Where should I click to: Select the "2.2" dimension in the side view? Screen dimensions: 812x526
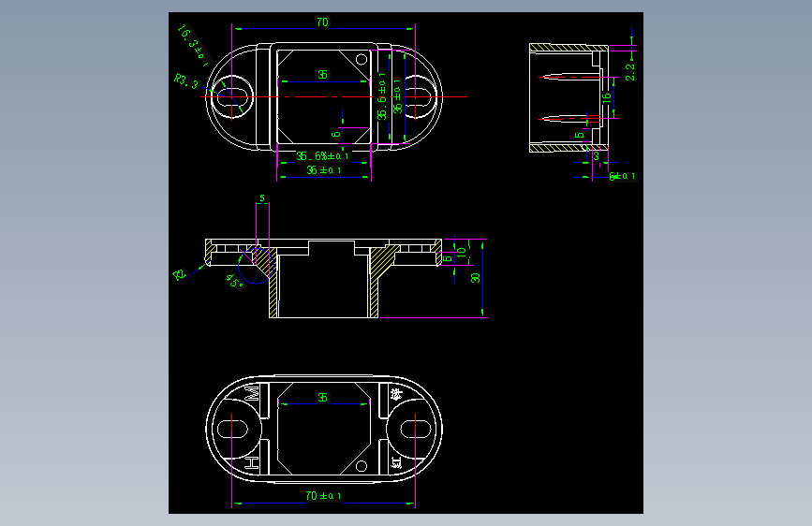tap(629, 72)
